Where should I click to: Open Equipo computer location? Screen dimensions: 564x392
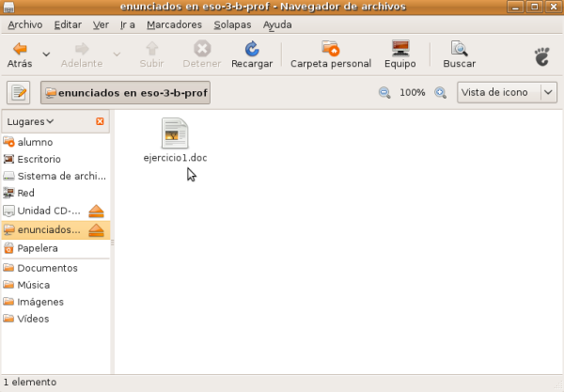point(400,54)
